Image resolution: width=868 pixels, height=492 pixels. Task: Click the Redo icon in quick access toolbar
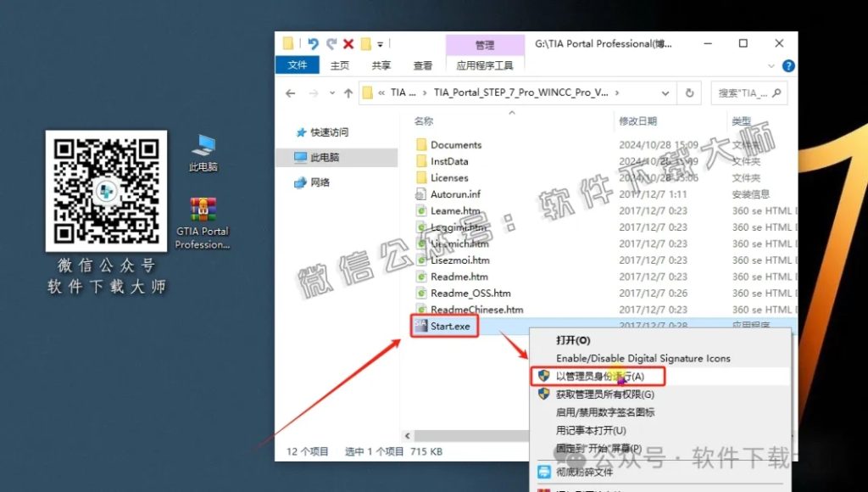[331, 43]
